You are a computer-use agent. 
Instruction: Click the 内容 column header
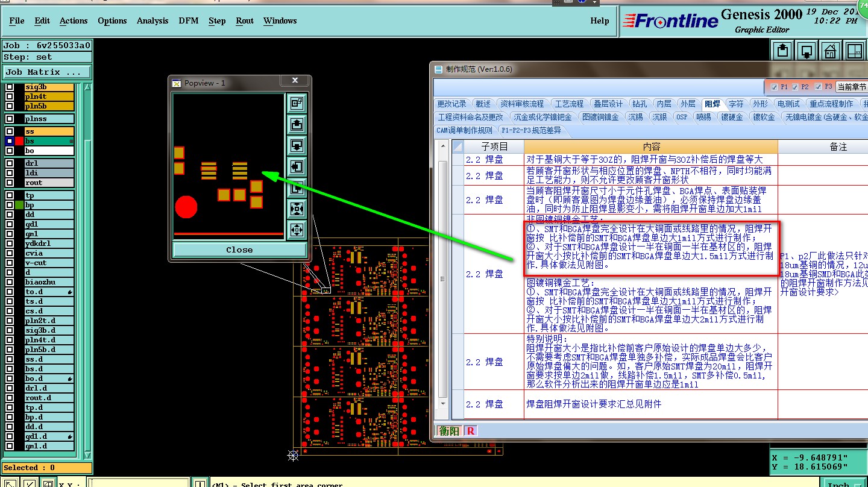pos(651,146)
